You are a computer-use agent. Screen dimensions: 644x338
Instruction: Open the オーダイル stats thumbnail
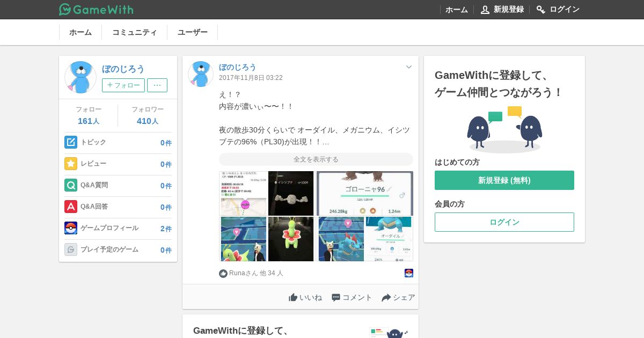pyautogui.click(x=389, y=239)
